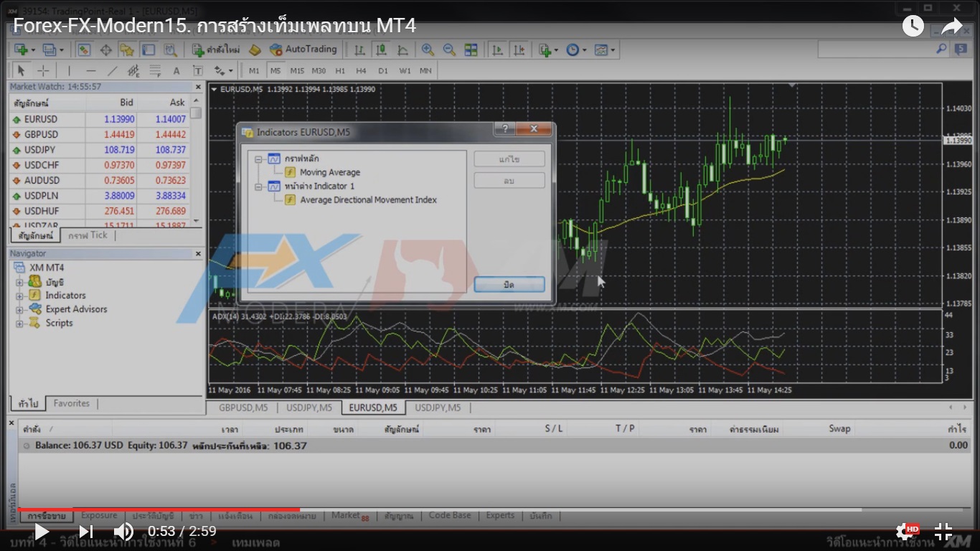Viewport: 980px width, 551px height.
Task: Switch to the Tick chart tab
Action: 88,235
